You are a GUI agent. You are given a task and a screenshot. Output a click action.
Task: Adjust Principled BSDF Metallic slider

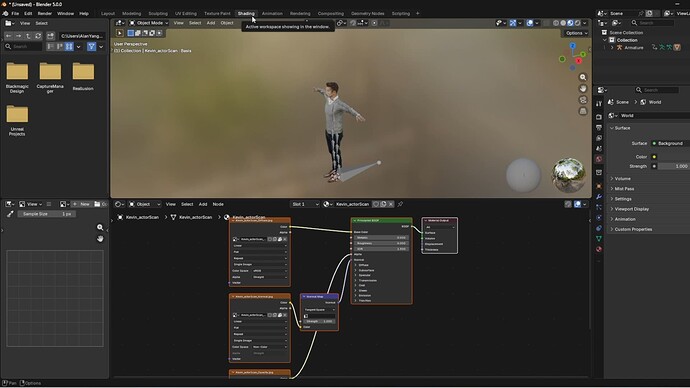[382, 238]
